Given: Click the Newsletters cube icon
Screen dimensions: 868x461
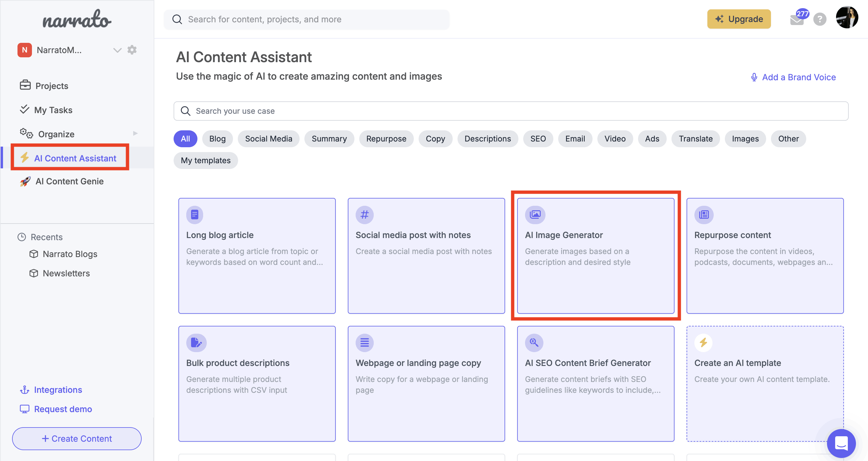Looking at the screenshot, I should pyautogui.click(x=34, y=273).
